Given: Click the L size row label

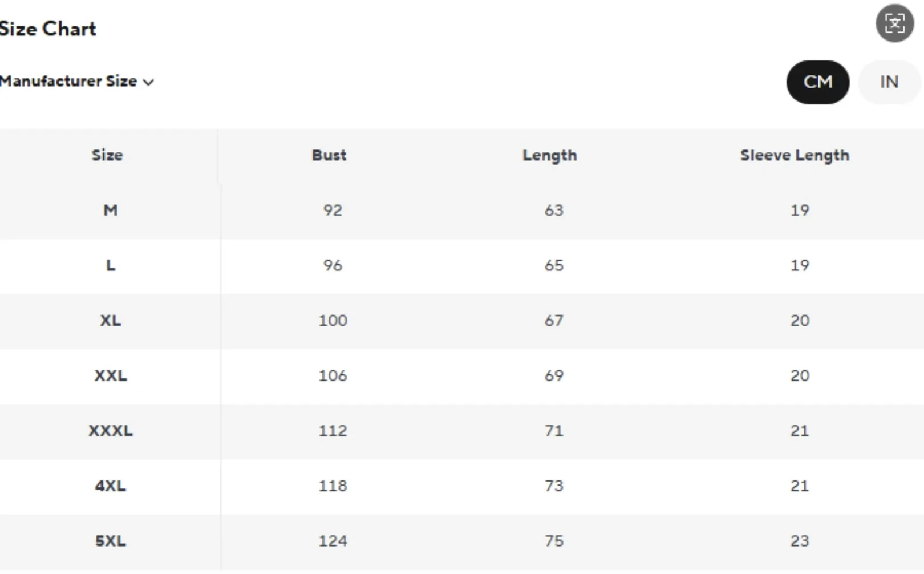Looking at the screenshot, I should [x=111, y=265].
